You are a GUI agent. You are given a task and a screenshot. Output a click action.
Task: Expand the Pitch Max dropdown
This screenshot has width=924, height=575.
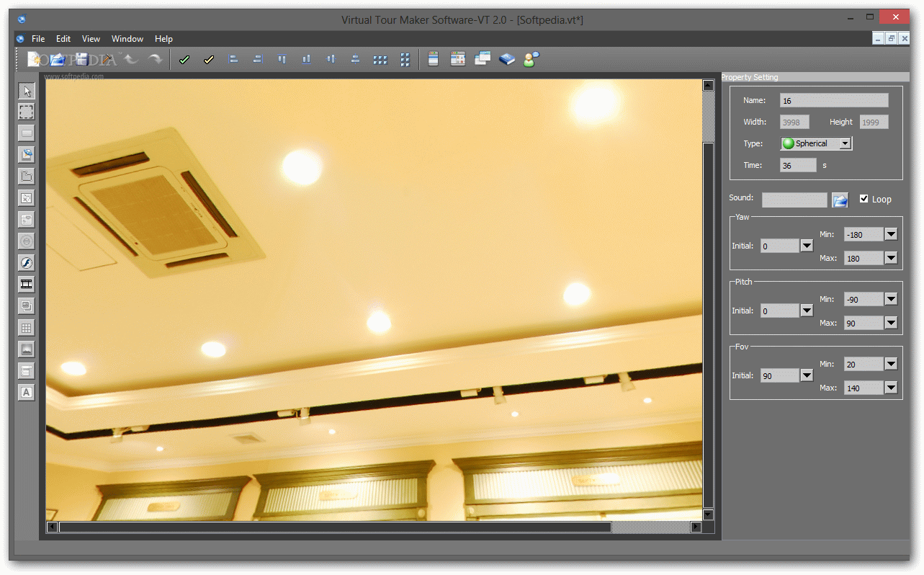point(891,323)
